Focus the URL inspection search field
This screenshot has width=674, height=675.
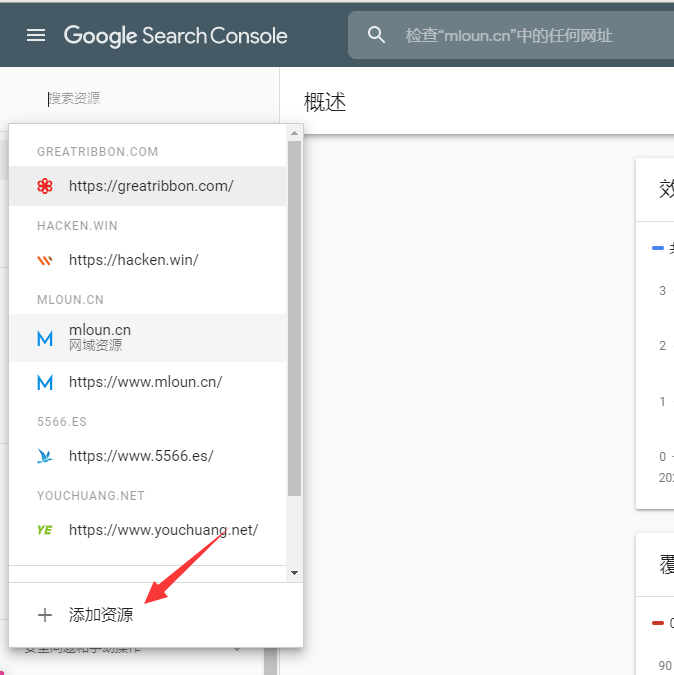click(510, 35)
